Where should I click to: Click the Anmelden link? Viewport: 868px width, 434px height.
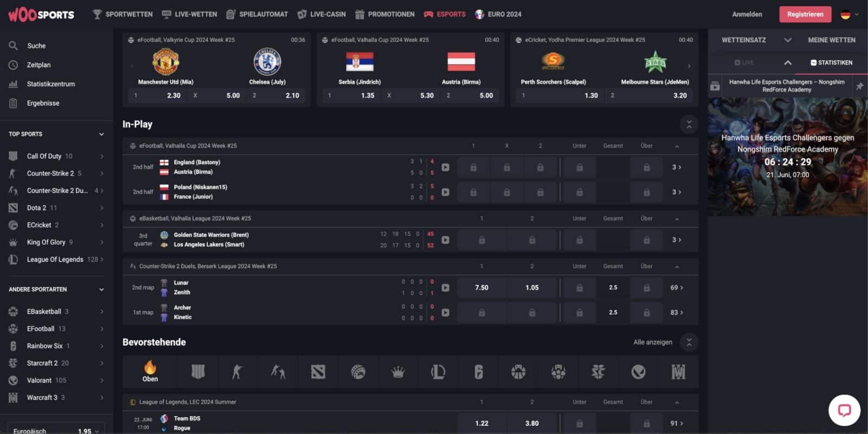tap(747, 14)
